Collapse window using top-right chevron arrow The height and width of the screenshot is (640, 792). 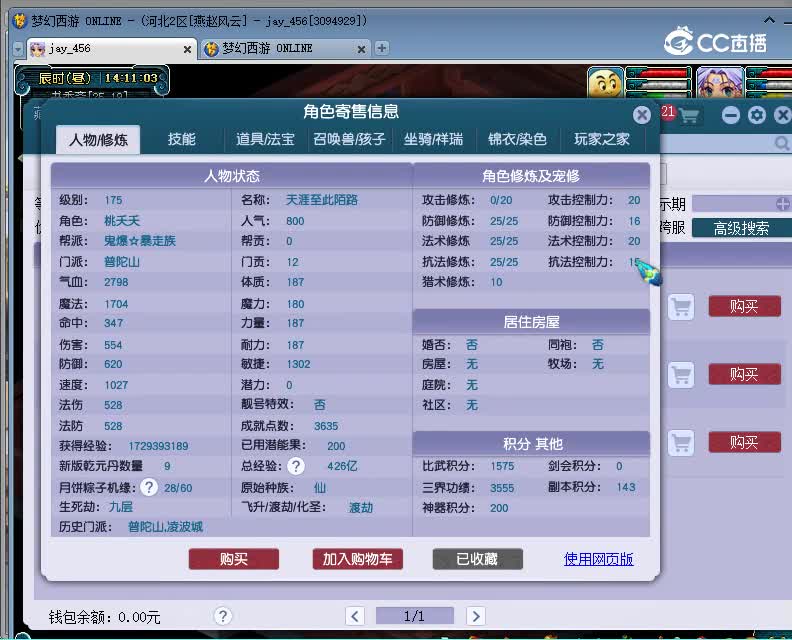pos(769,20)
